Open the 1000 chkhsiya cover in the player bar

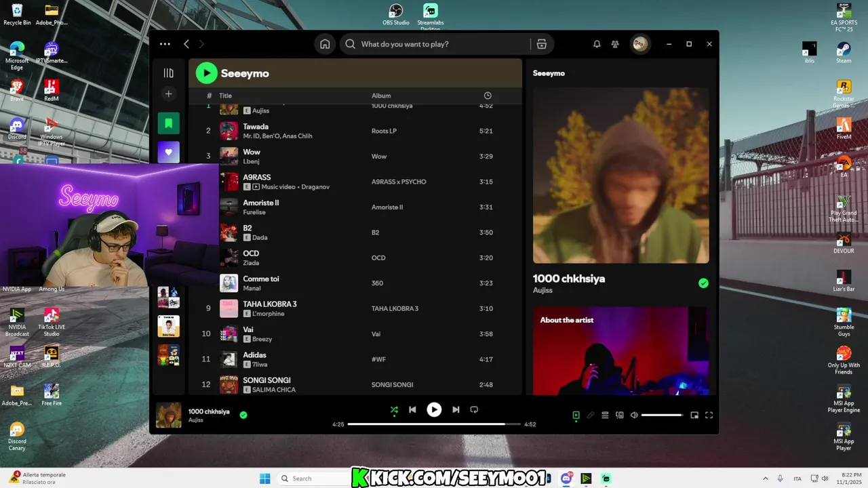coord(169,415)
